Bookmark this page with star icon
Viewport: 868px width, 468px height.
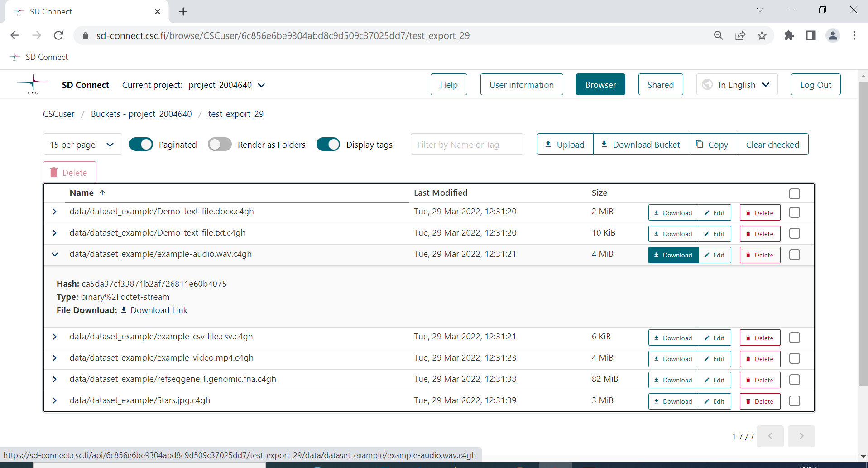point(762,35)
